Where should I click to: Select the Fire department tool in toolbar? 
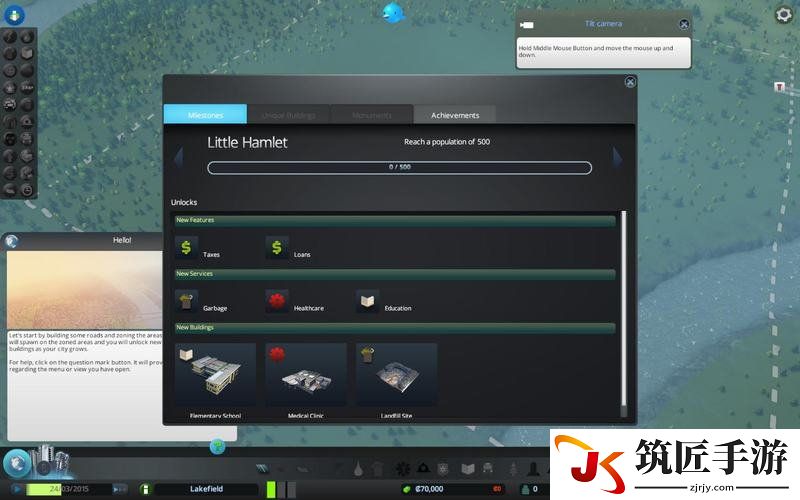(423, 468)
